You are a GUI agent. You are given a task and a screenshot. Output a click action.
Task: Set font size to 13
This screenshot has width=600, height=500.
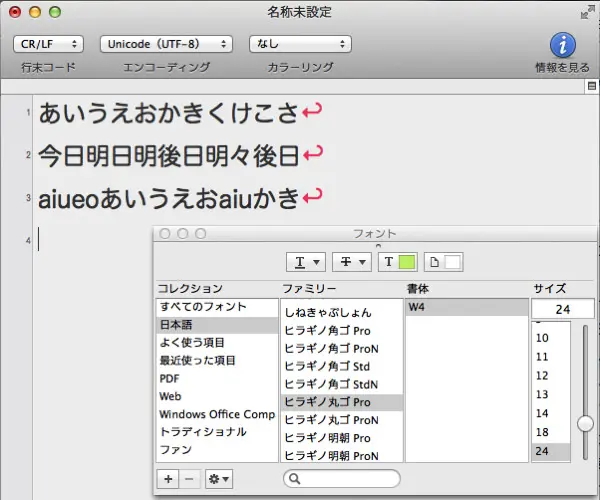click(x=551, y=394)
